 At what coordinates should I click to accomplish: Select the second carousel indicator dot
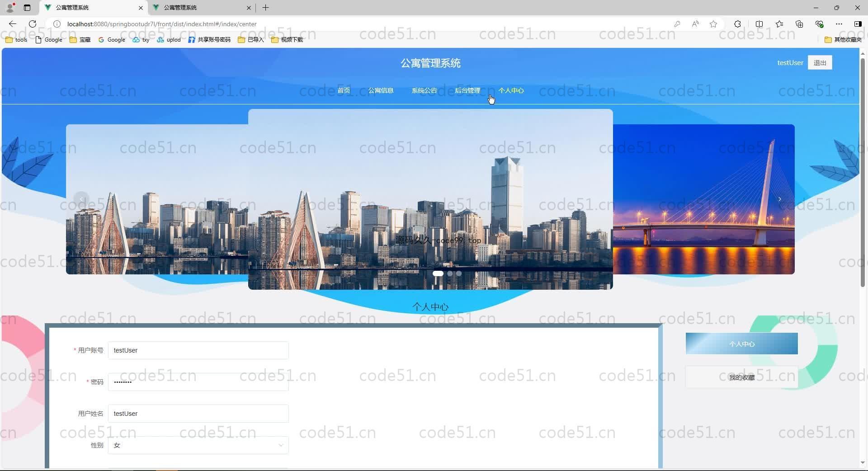click(450, 273)
